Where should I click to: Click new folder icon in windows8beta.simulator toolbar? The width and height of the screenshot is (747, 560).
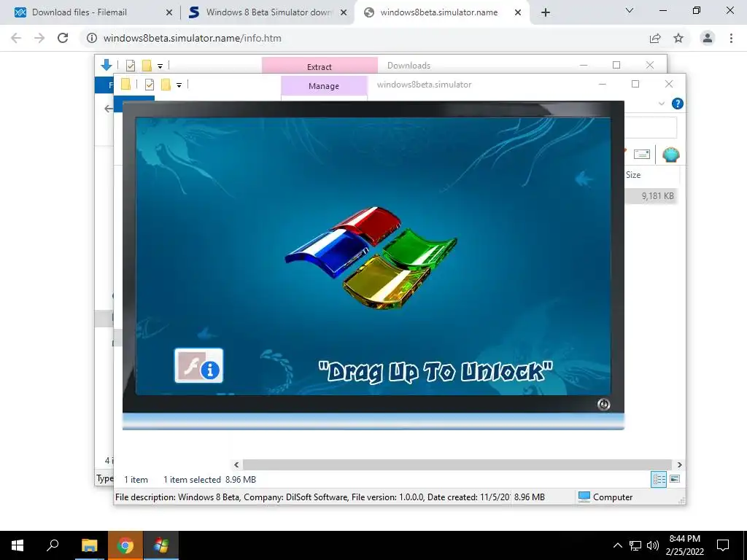click(x=166, y=85)
